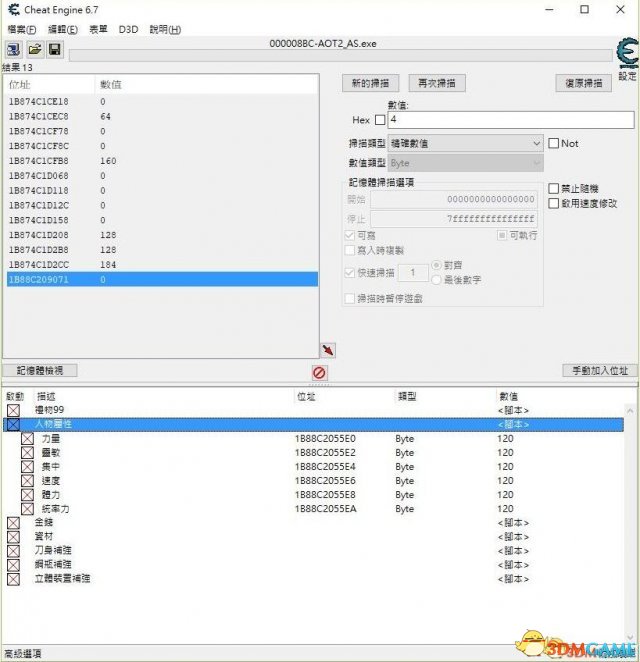Screen dimensions: 640x662
Task: Open the 編輯(E) menu
Action: click(63, 30)
